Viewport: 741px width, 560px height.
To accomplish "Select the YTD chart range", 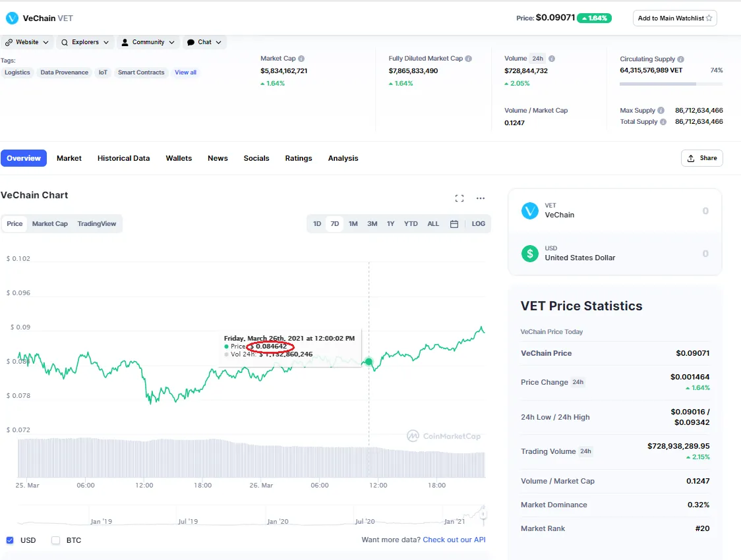I will [x=411, y=224].
